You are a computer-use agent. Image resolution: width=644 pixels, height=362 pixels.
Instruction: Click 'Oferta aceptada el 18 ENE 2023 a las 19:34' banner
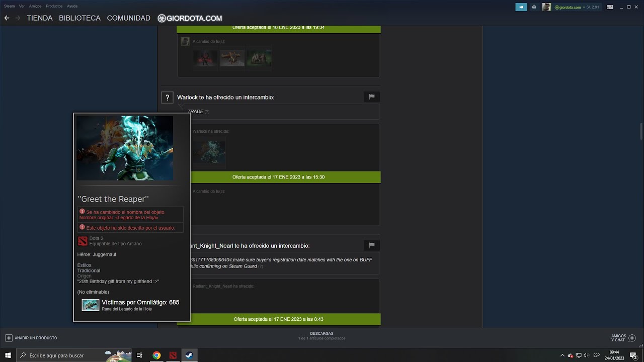coord(278,28)
